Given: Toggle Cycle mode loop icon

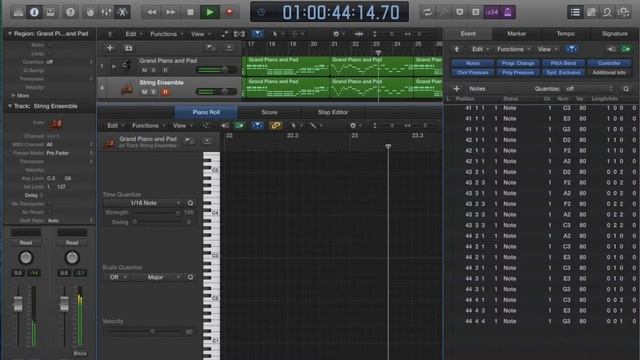Looking at the screenshot, I should click(427, 12).
